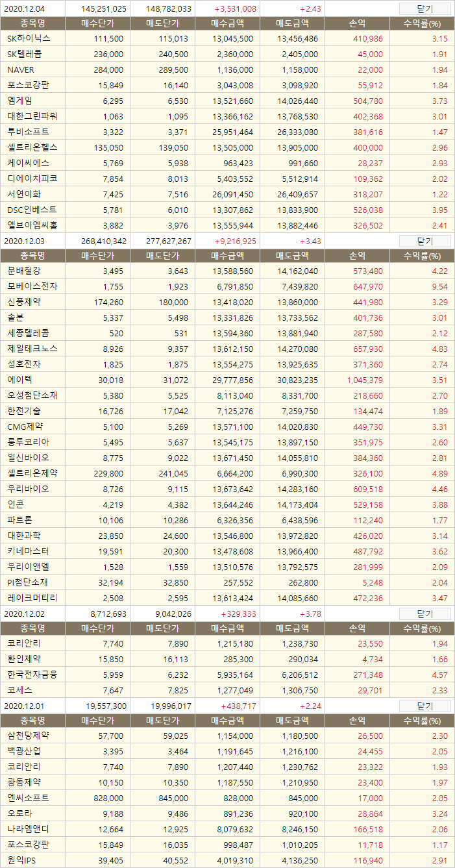Click 셀트리온제약 stock name
Screen dimensions: 455x868
[x=32, y=473]
